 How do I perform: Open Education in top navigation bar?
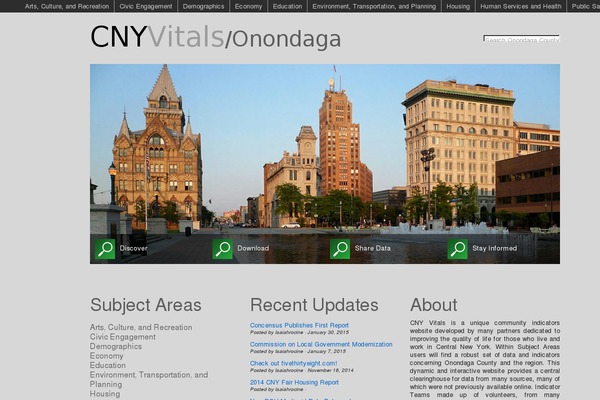click(x=287, y=6)
